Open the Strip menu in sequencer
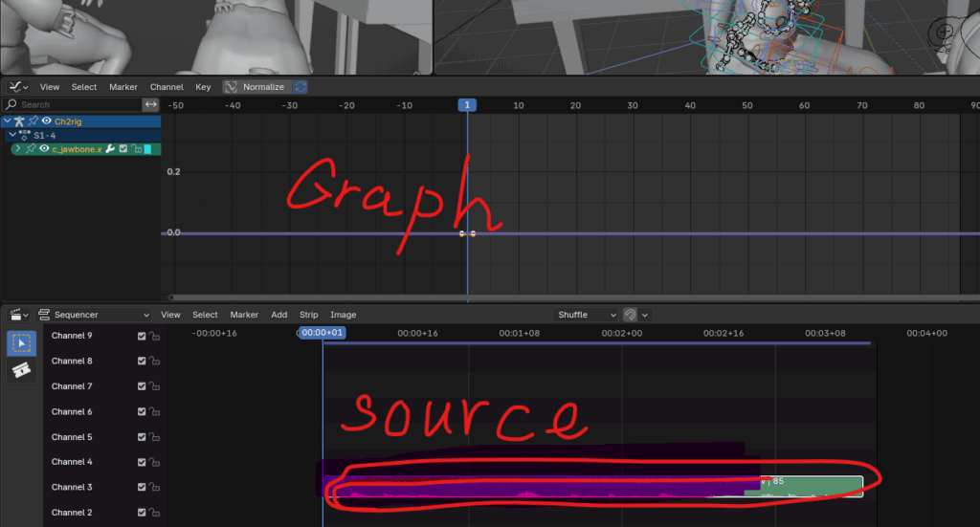This screenshot has height=527, width=980. [308, 315]
